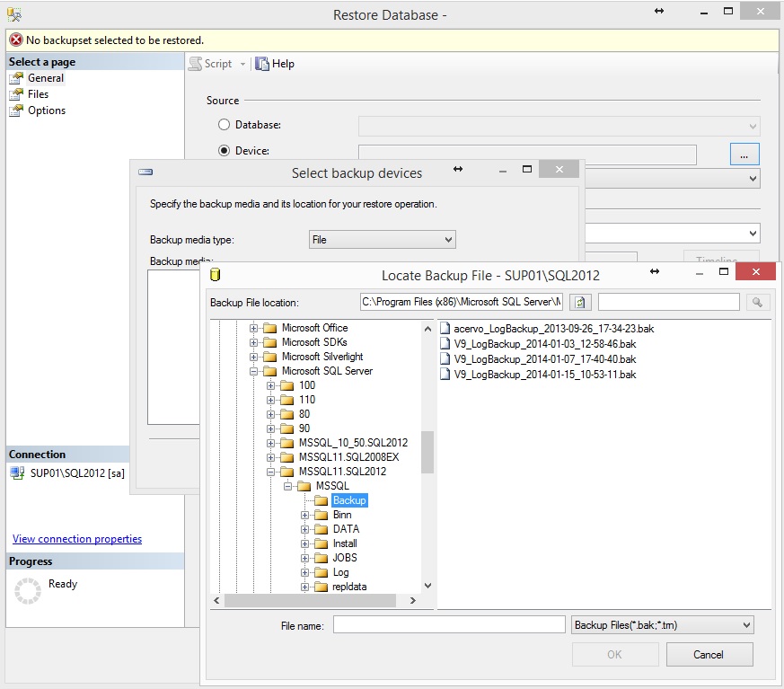Click the folder tree scroll left arrow
This screenshot has height=689, width=784.
tap(216, 600)
